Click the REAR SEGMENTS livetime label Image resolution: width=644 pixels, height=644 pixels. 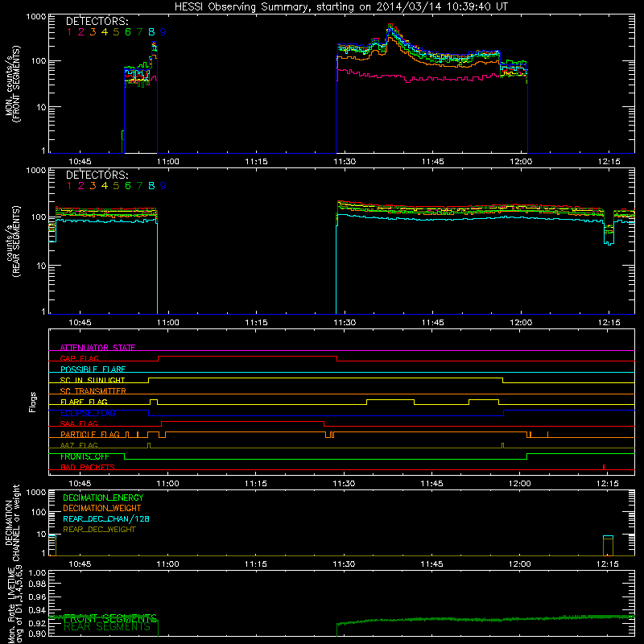(107, 627)
